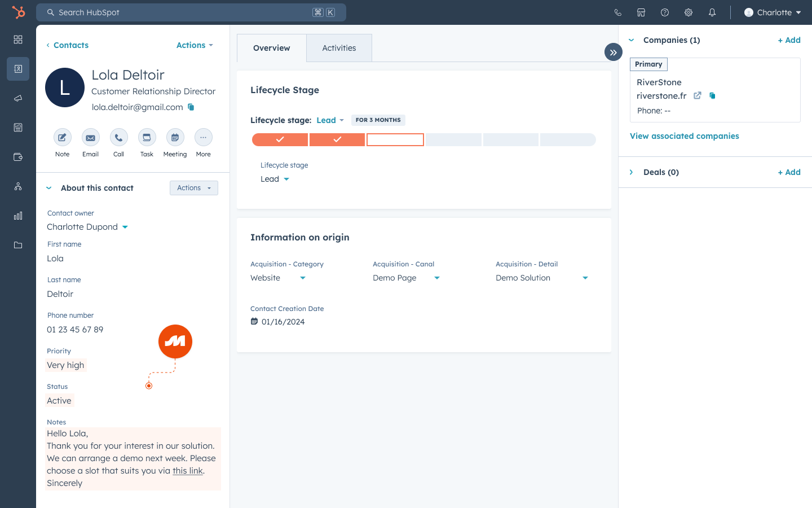Open the contact Actions dropdown at top

(x=195, y=45)
